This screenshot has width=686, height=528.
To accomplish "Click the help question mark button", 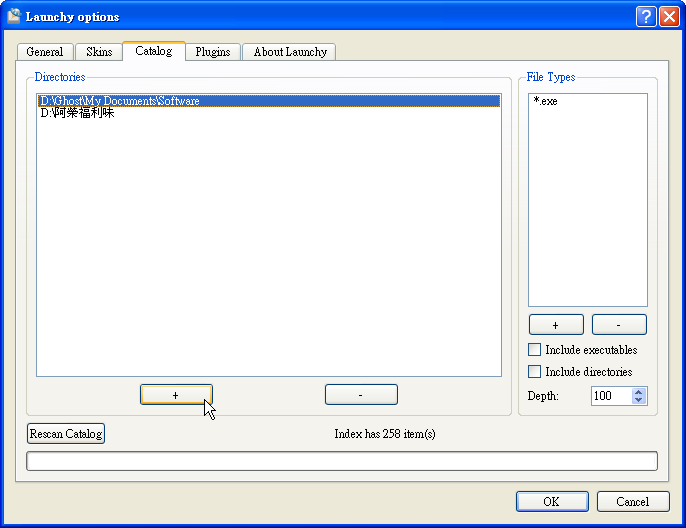I will (x=646, y=17).
